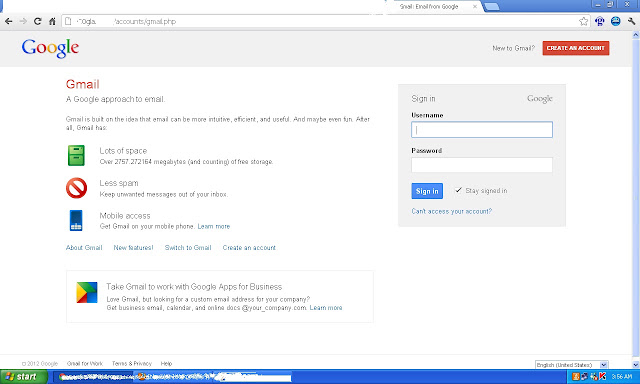Click the New to Gmail? text
The image size is (640, 384).
513,48
